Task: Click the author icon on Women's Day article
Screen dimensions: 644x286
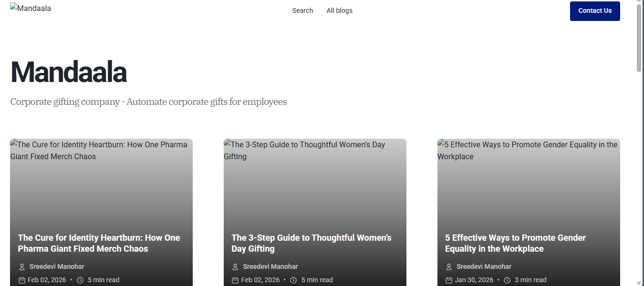Action: 235,267
